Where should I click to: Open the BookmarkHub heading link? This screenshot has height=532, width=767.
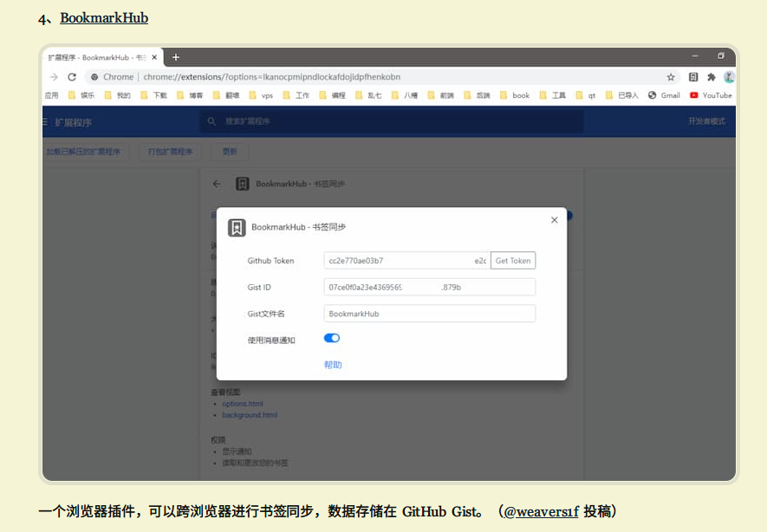pyautogui.click(x=104, y=18)
